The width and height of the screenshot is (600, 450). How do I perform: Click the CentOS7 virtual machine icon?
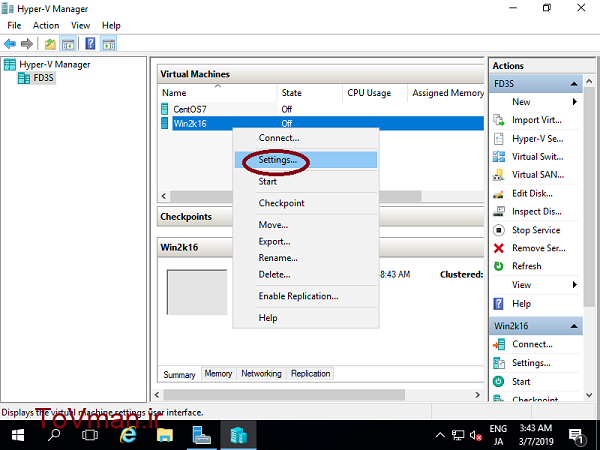[165, 109]
